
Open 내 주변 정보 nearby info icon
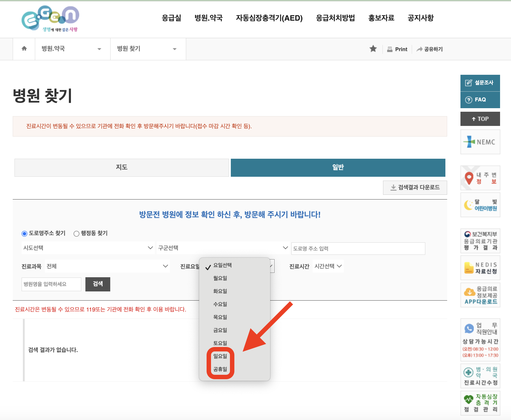coord(480,178)
